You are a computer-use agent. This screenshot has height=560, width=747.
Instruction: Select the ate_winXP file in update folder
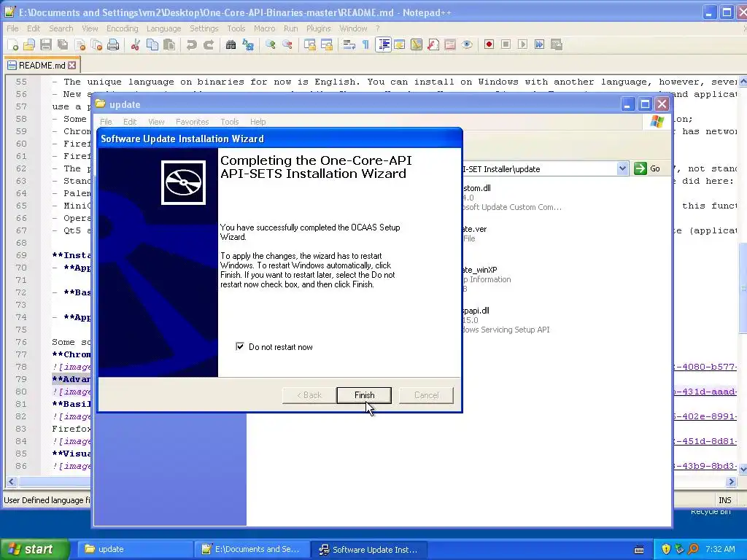tap(480, 270)
